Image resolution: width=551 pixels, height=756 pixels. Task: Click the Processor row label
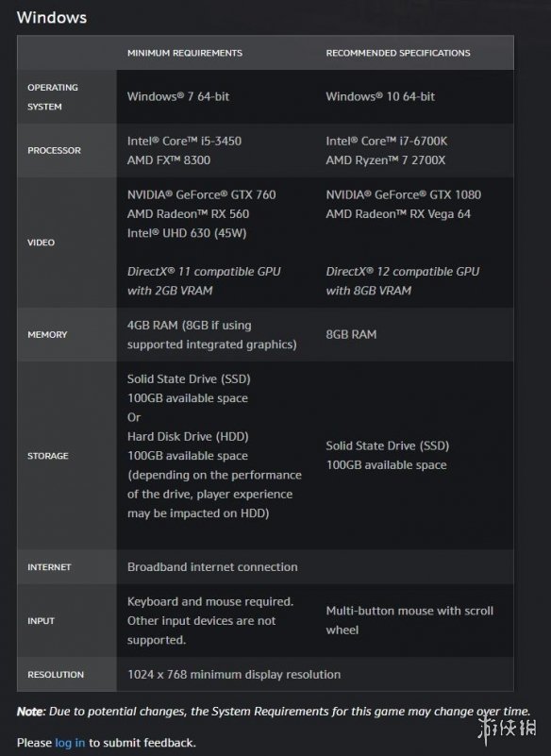54,150
